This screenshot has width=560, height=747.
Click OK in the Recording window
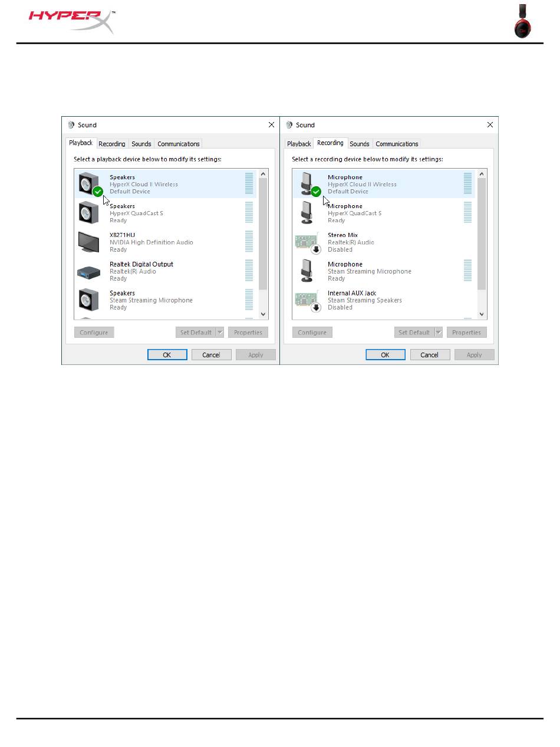tap(386, 355)
